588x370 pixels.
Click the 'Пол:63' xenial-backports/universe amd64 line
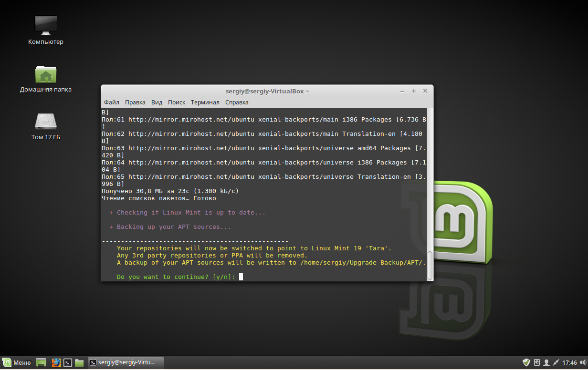tap(264, 152)
